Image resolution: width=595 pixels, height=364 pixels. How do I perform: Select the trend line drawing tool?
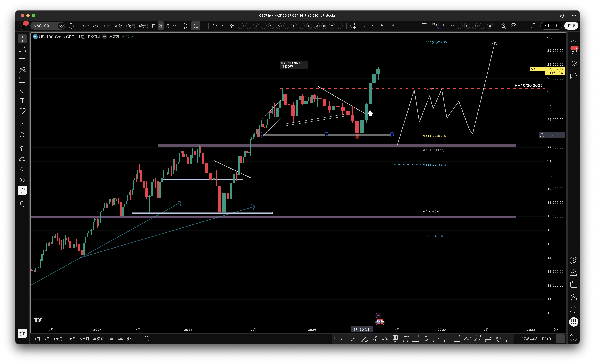(22, 49)
